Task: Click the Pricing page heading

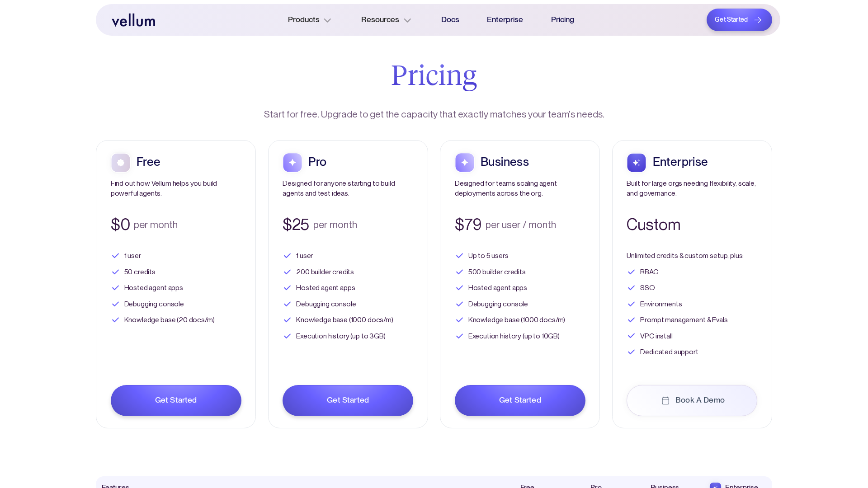Action: [434, 75]
